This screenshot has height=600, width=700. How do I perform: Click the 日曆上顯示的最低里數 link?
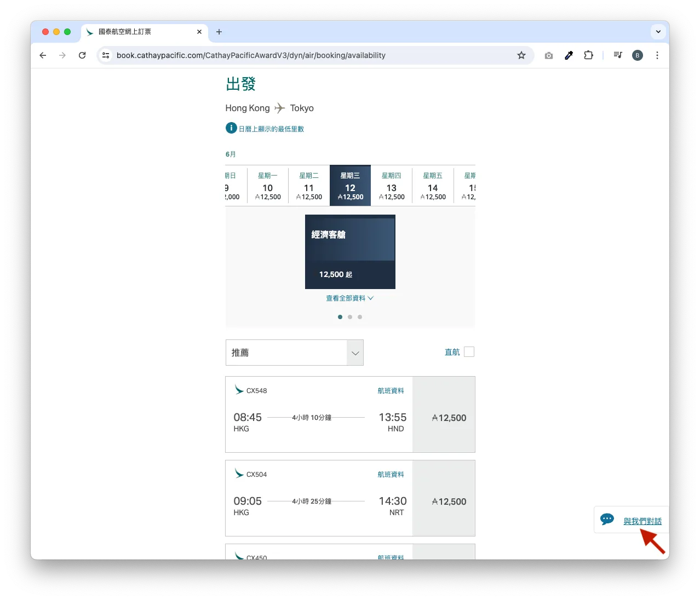click(271, 129)
